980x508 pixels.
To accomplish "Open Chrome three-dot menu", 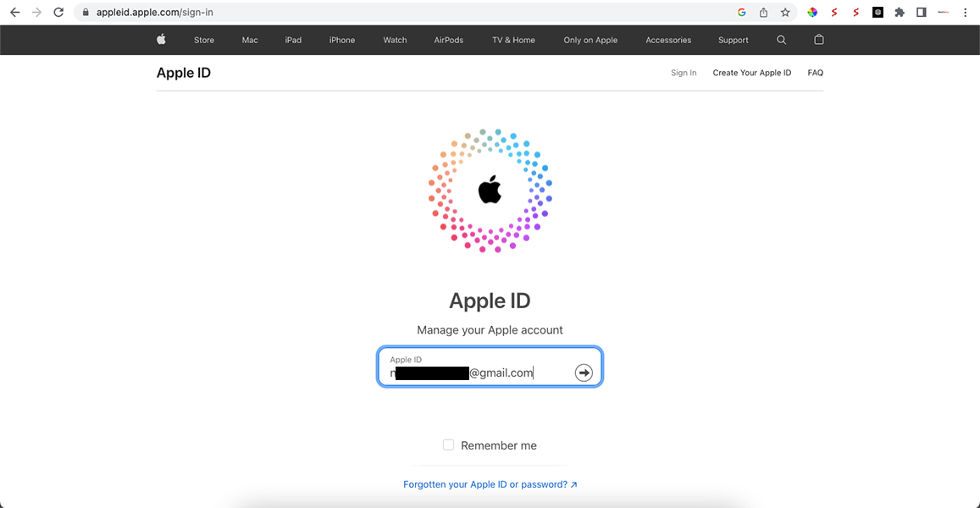I will pos(965,13).
